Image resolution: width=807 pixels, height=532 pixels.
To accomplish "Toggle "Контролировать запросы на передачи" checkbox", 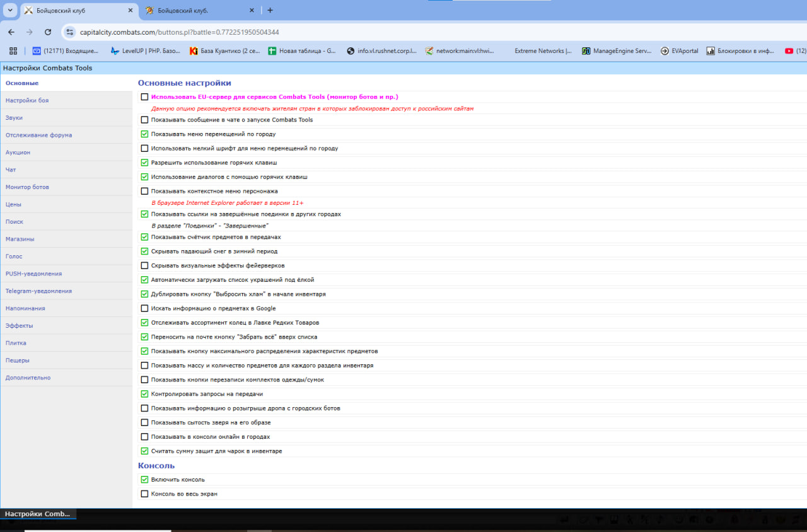I will coord(145,394).
